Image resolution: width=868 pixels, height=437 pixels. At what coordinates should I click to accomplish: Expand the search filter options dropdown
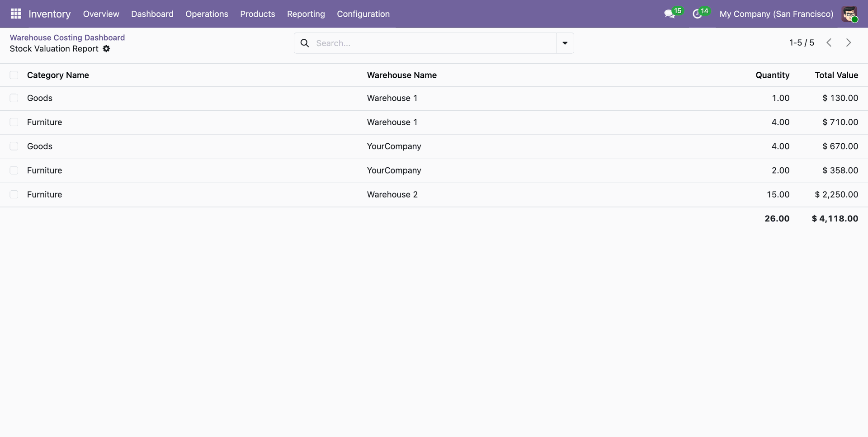(565, 43)
